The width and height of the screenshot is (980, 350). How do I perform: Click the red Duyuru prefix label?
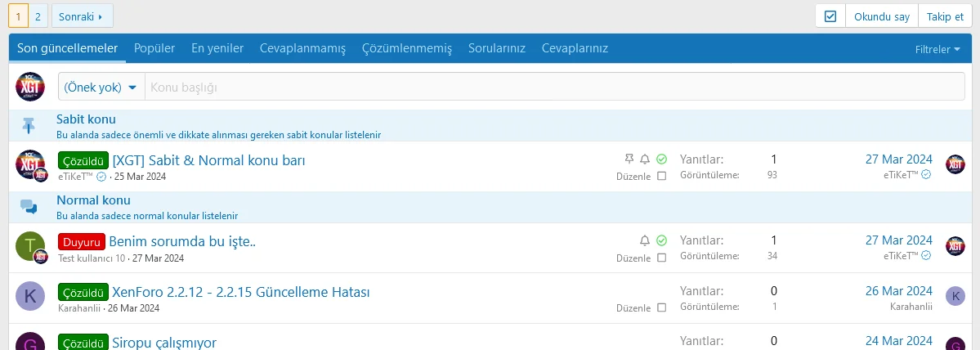tap(82, 242)
